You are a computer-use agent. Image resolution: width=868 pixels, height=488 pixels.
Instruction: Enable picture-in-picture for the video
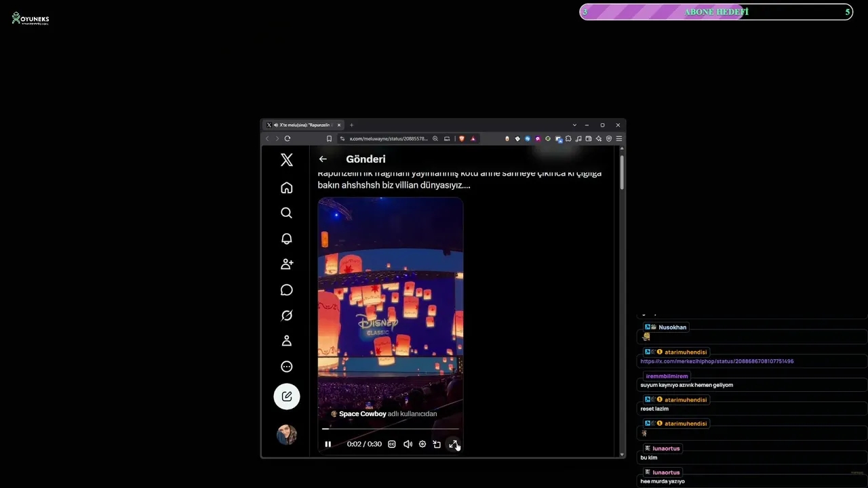pos(437,445)
